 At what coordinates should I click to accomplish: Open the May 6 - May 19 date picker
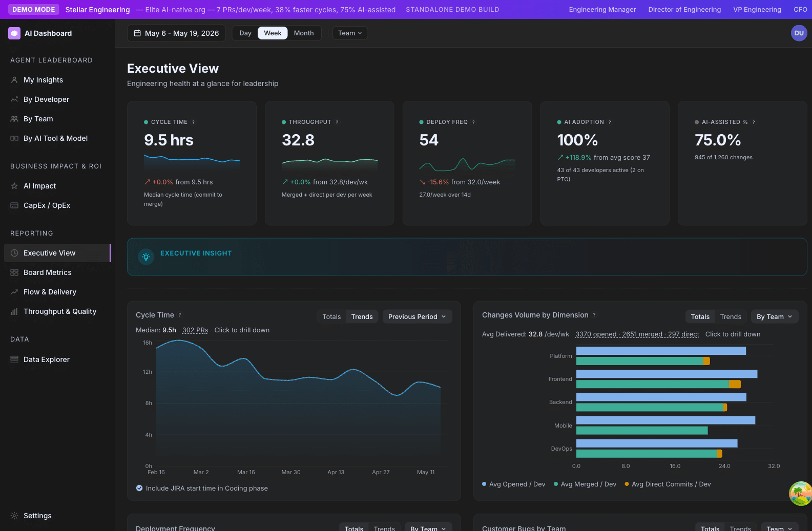click(176, 33)
